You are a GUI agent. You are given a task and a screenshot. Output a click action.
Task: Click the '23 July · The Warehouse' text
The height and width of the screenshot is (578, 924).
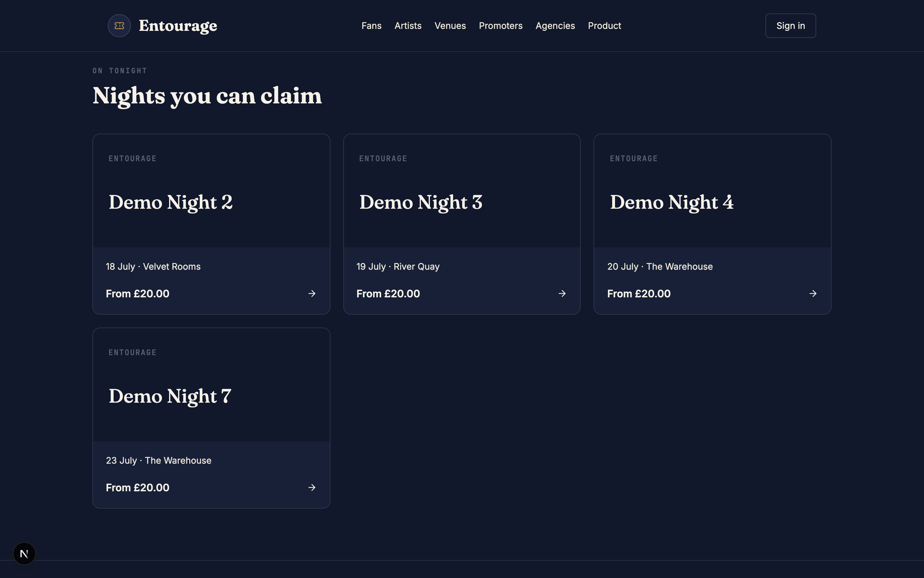(158, 460)
